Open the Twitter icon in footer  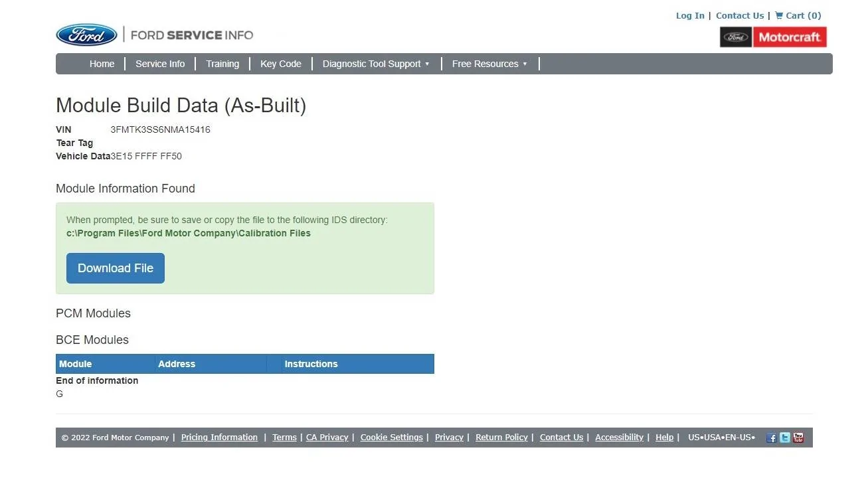tap(785, 438)
